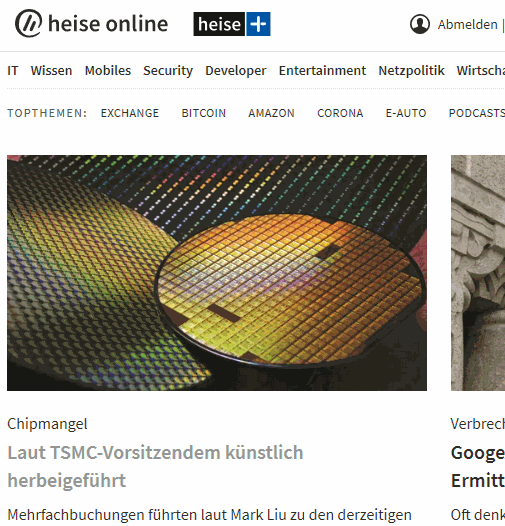
Task: Go to Entertainment in the navigation
Action: click(x=322, y=71)
